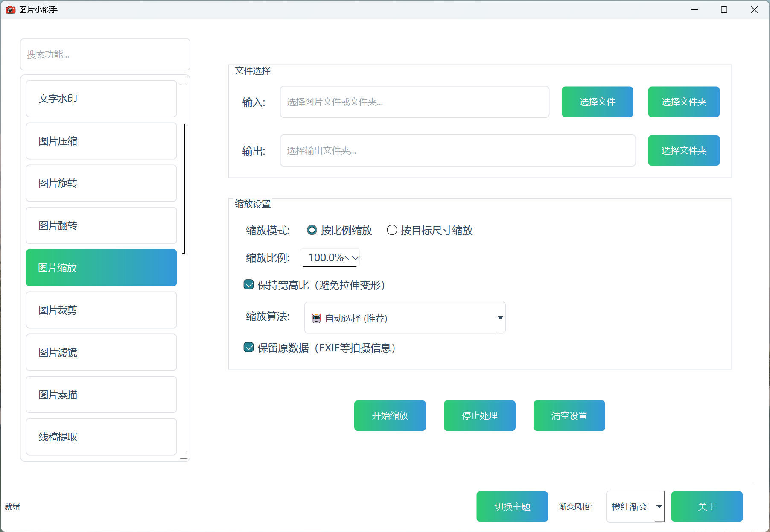Switch to 文字水印 watermark function
Viewport: 770px width, 532px height.
click(101, 98)
